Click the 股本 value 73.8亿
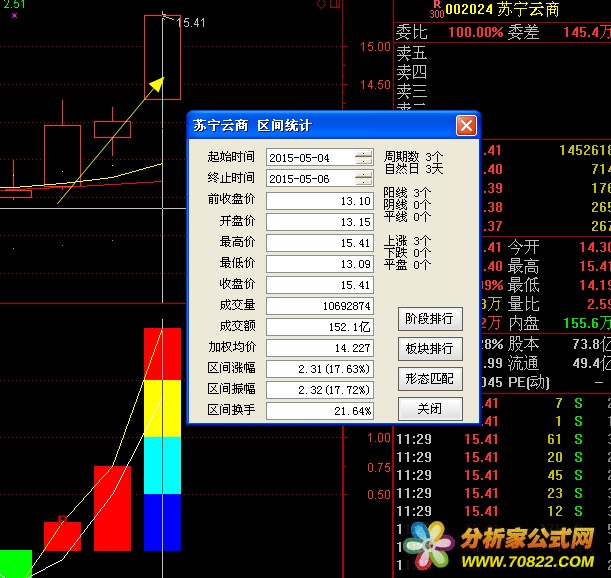Viewport: 611px width, 578px height. pos(592,344)
